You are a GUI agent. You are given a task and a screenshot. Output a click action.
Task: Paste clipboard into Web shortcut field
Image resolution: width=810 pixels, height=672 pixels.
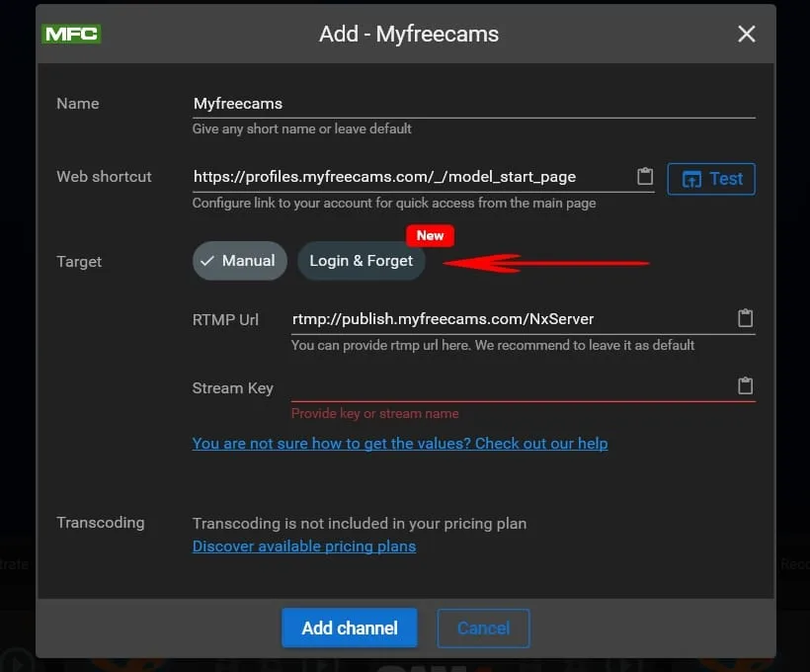645,177
